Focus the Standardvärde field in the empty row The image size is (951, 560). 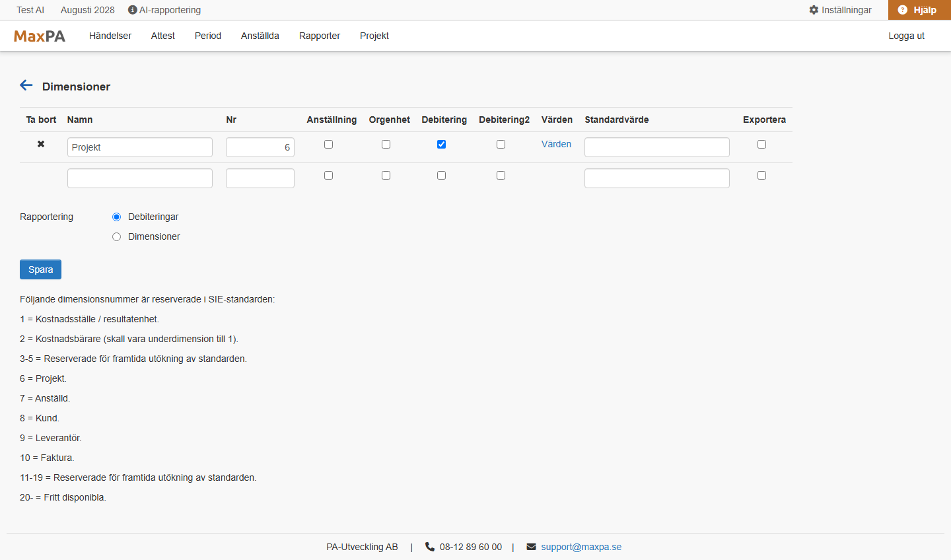click(657, 178)
